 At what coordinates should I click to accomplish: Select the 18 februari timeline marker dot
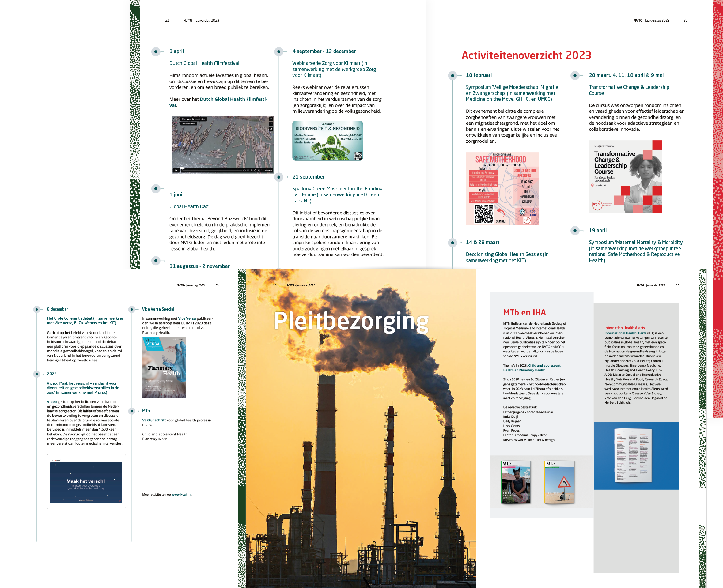(452, 75)
